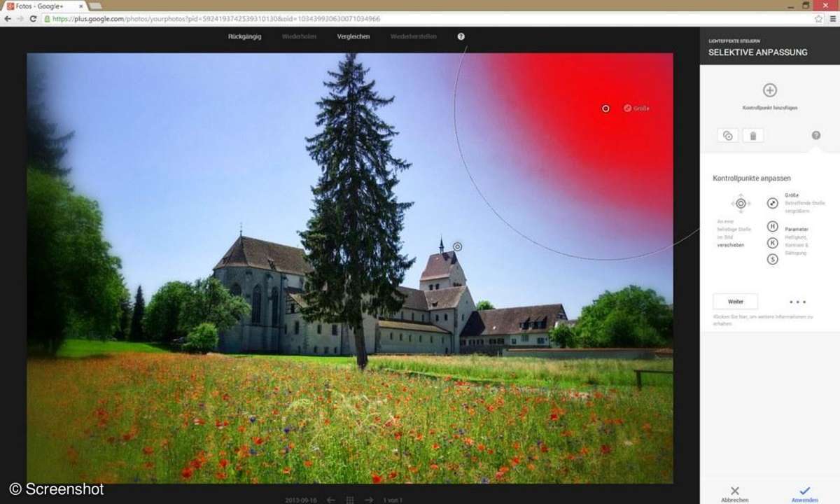This screenshot has height=504, width=840.
Task: Click the browser forward arrow
Action: coord(20,19)
